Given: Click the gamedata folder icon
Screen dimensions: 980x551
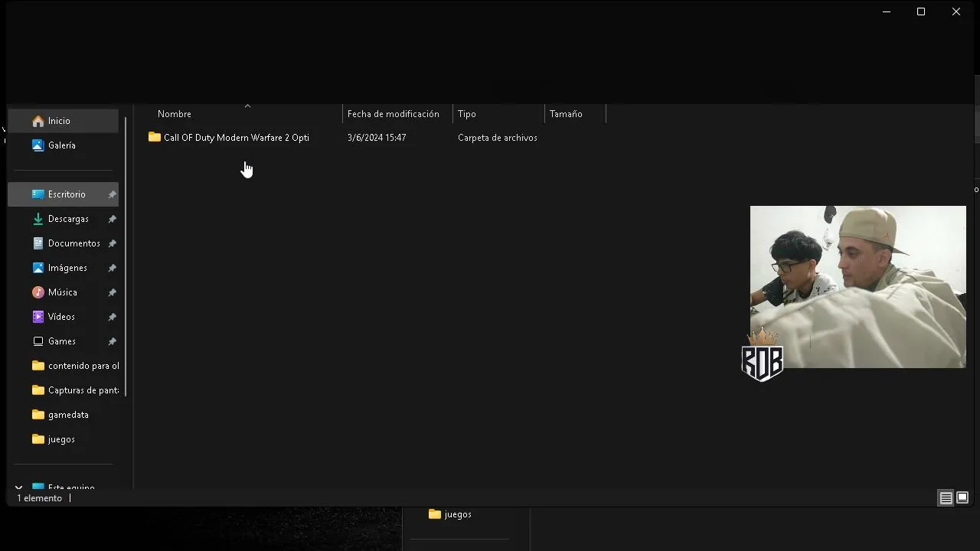Looking at the screenshot, I should 38,415.
